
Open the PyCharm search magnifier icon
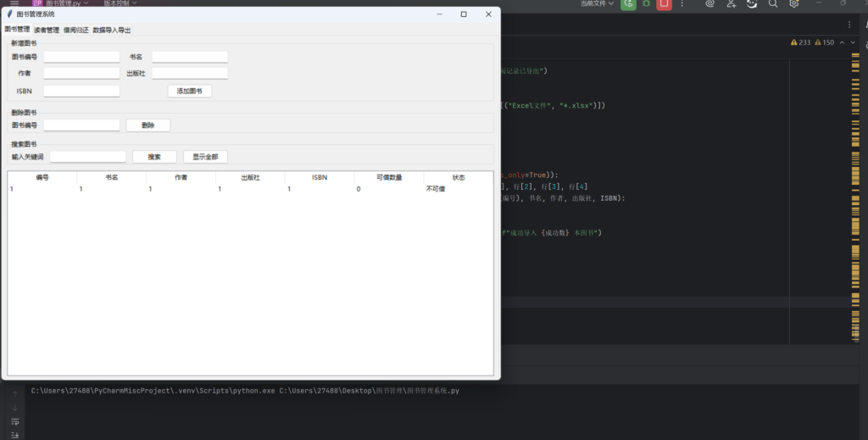point(773,3)
